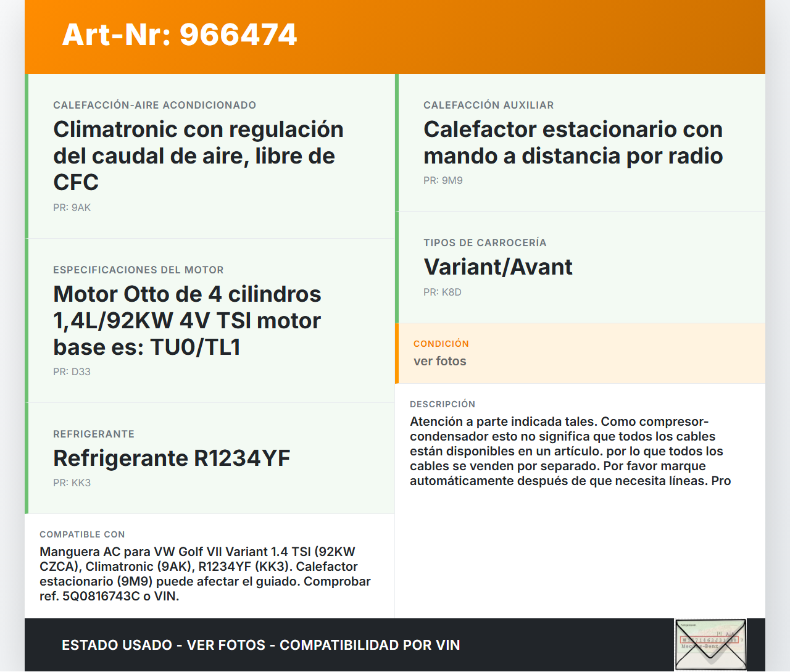Select the Refrigerante R1234YF heading
Image resolution: width=790 pixels, height=672 pixels.
172,458
